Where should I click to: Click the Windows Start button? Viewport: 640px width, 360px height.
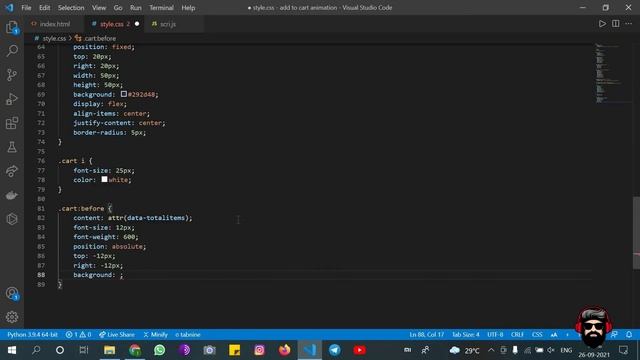12,350
